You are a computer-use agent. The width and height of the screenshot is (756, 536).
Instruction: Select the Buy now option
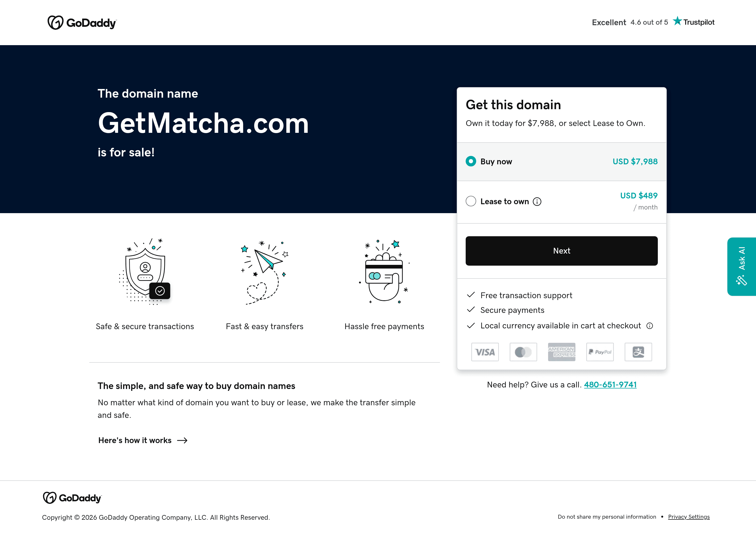[471, 161]
